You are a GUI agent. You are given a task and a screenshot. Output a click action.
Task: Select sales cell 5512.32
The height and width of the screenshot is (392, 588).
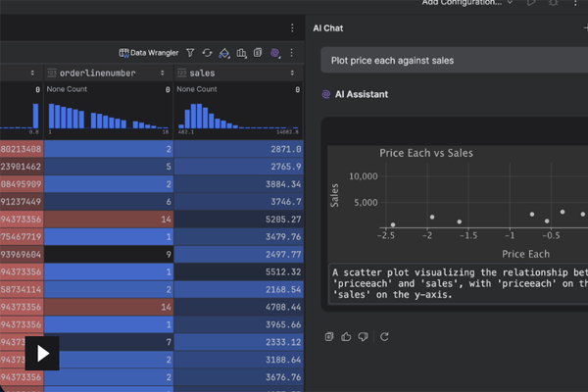pyautogui.click(x=239, y=271)
